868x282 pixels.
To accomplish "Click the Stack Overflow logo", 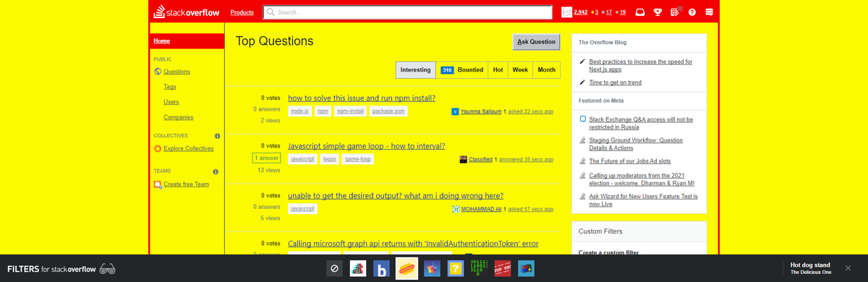I will point(187,12).
